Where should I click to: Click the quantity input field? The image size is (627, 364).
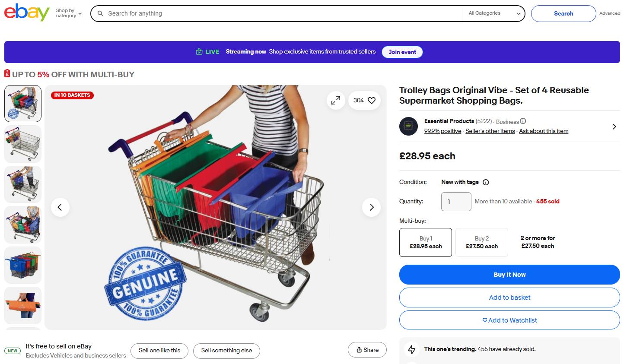pos(456,202)
